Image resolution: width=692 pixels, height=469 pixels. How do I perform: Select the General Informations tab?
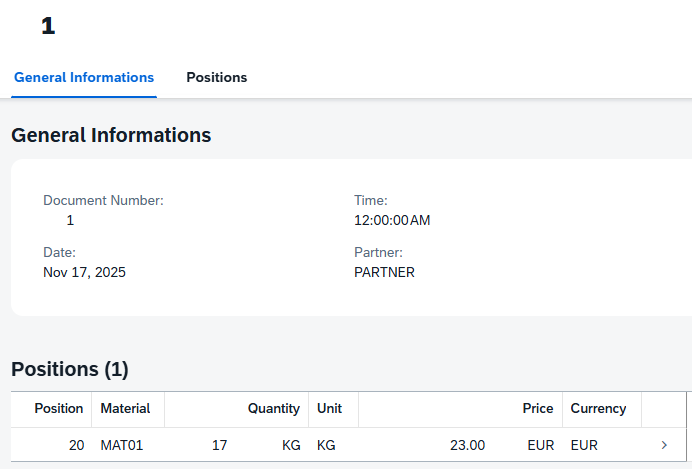(84, 77)
